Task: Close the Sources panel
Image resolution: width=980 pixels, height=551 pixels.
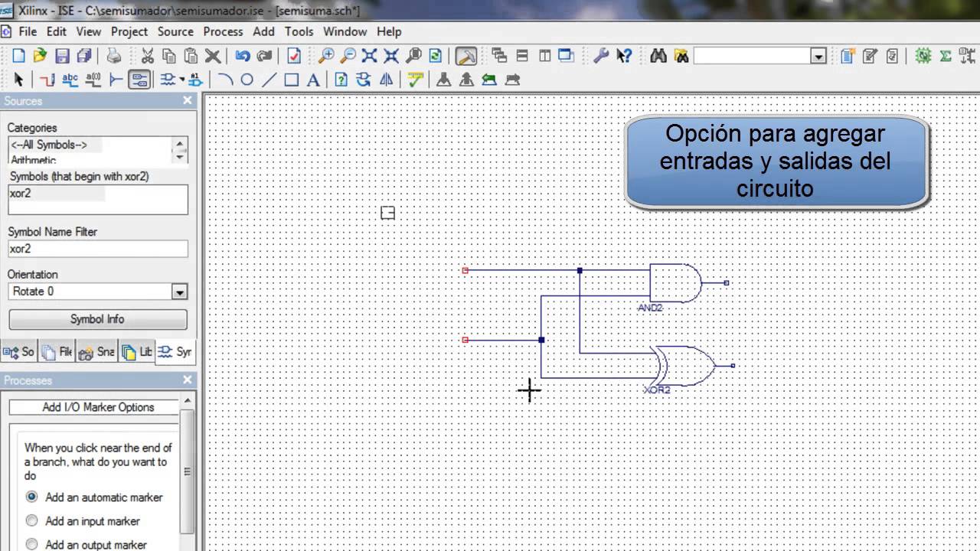Action: click(188, 100)
